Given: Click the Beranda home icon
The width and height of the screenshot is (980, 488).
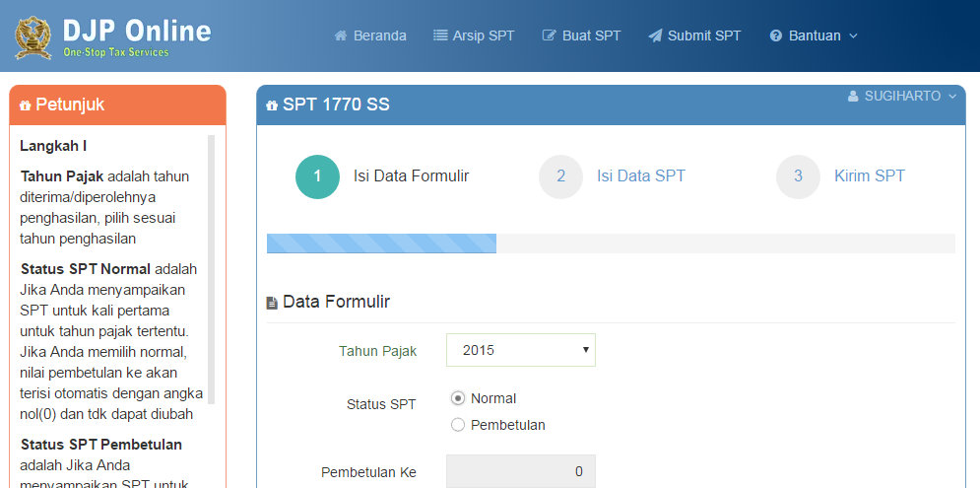Looking at the screenshot, I should (x=341, y=35).
